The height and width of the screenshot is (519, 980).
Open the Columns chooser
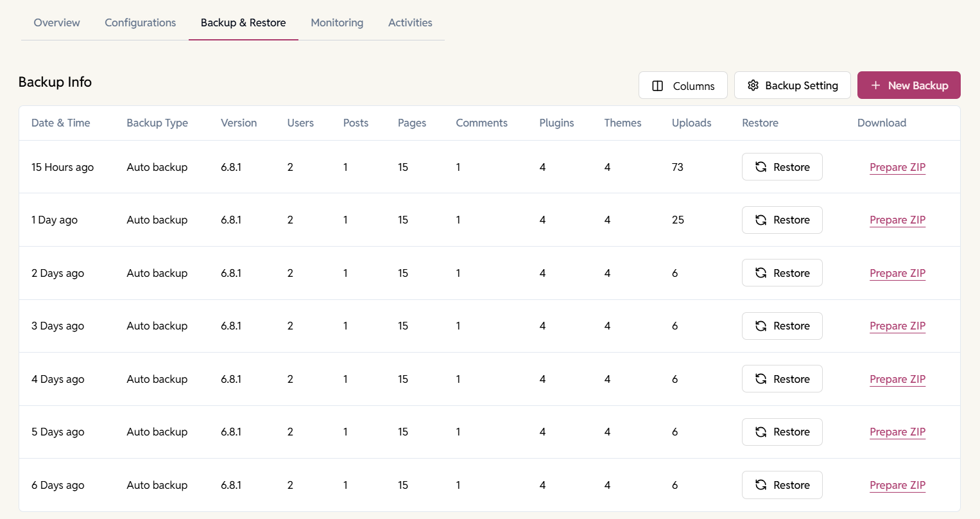[x=683, y=85]
